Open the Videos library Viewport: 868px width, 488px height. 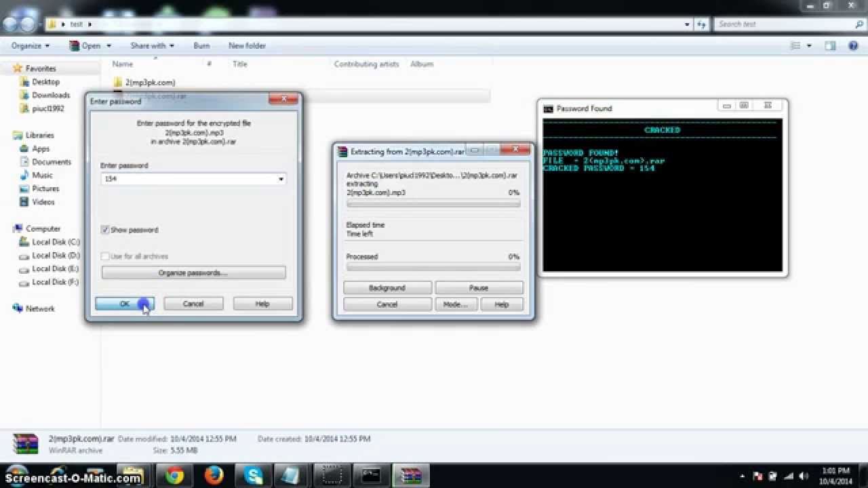tap(43, 202)
